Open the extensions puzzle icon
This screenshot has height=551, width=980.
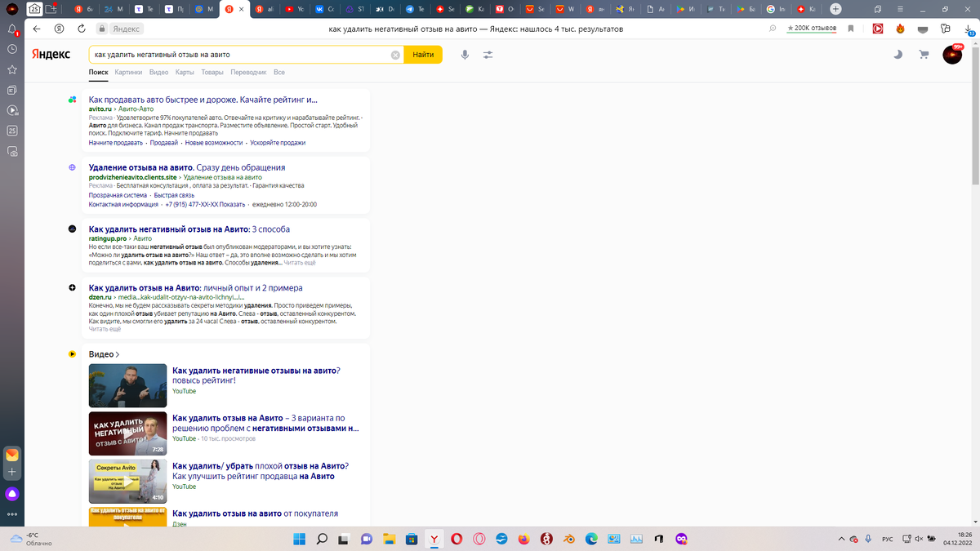pyautogui.click(x=945, y=29)
